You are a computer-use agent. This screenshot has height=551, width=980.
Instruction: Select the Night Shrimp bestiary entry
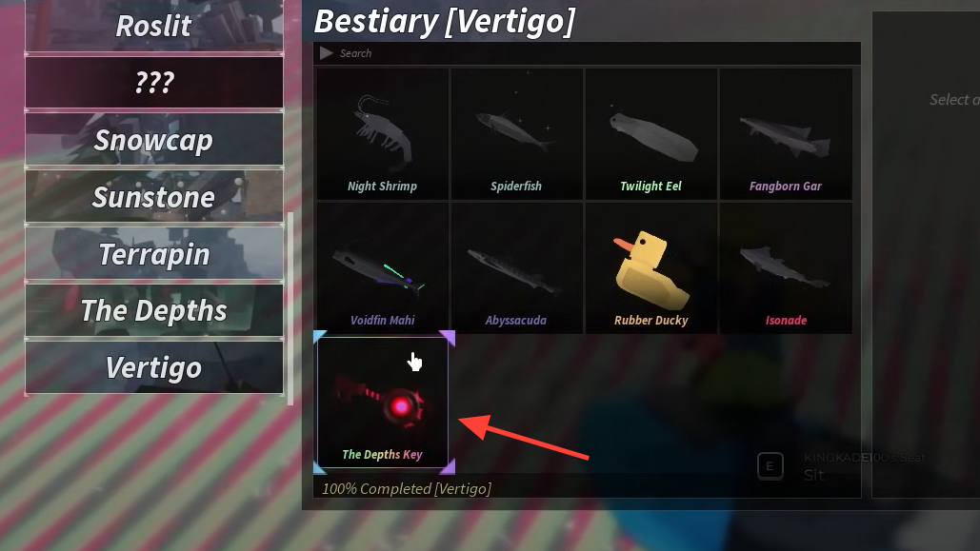pyautogui.click(x=383, y=133)
